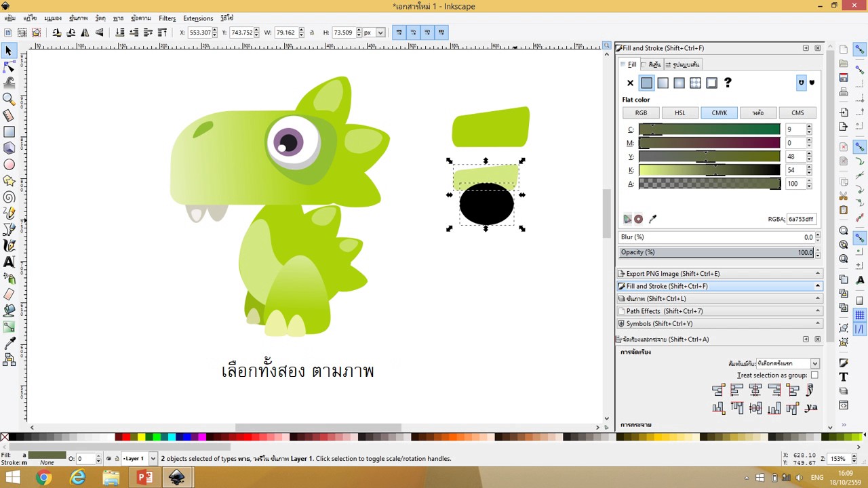The width and height of the screenshot is (868, 488).
Task: Flip selected objects vertically
Action: pyautogui.click(x=99, y=33)
